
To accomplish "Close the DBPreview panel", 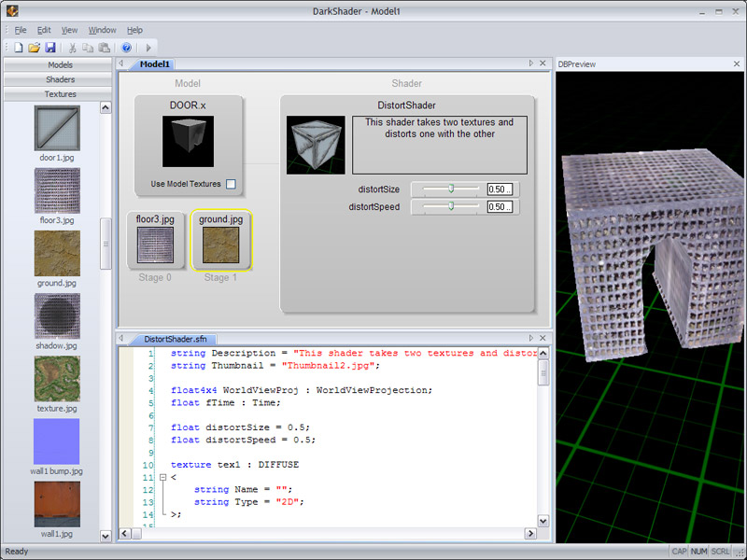I will tap(737, 63).
